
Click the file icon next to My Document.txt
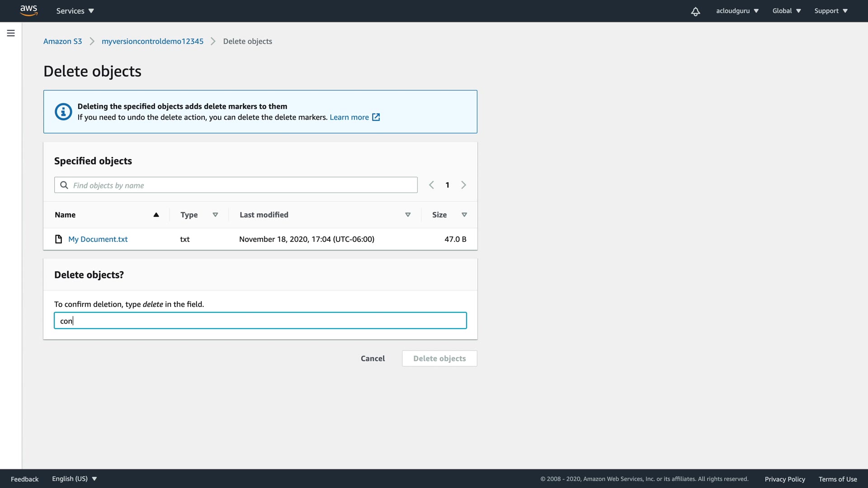coord(58,239)
